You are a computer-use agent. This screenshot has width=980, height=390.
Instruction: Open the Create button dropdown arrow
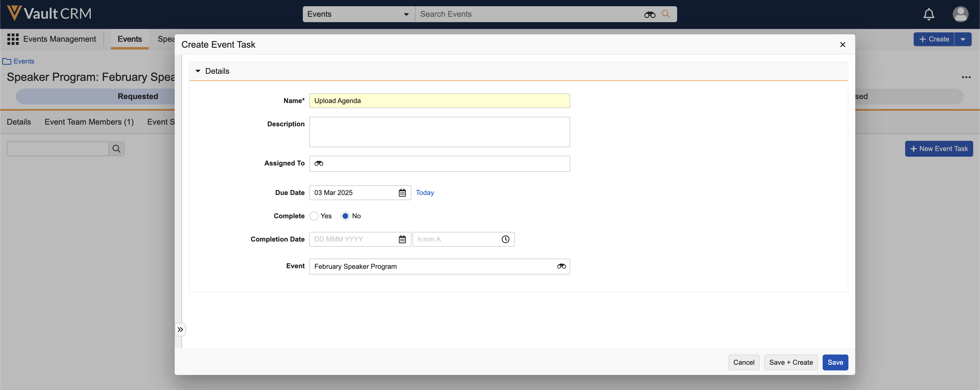click(962, 39)
